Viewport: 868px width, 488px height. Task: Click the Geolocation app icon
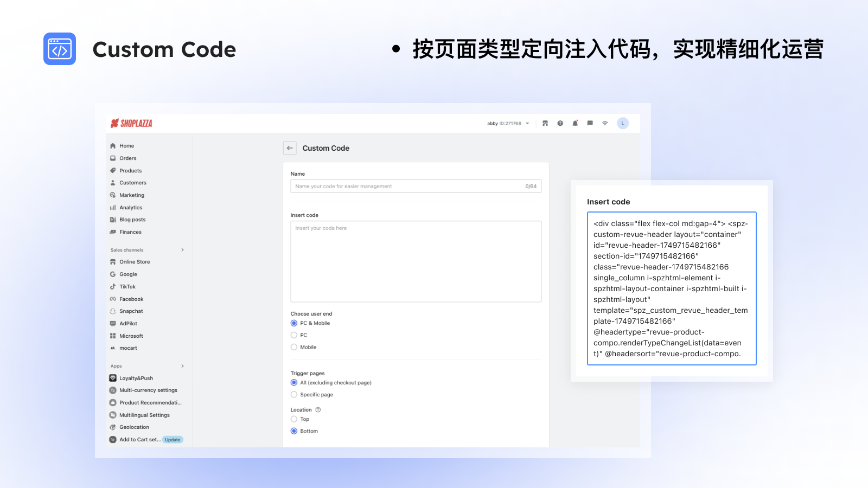pyautogui.click(x=113, y=427)
